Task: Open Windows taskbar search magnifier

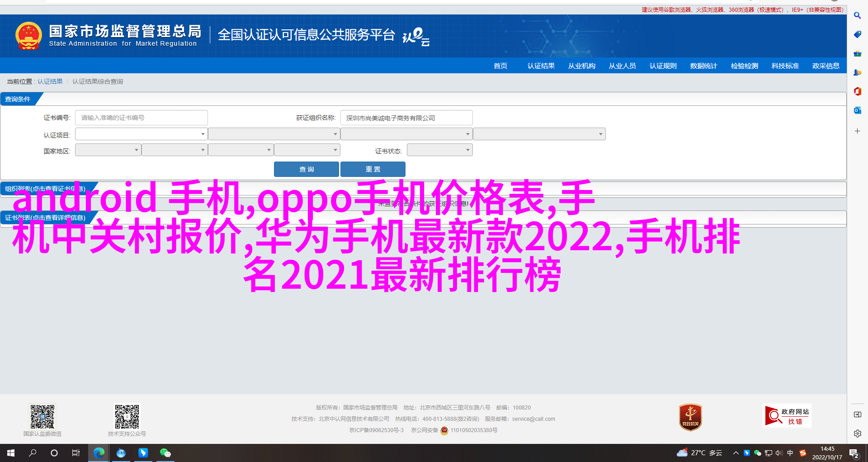Action: [33, 452]
